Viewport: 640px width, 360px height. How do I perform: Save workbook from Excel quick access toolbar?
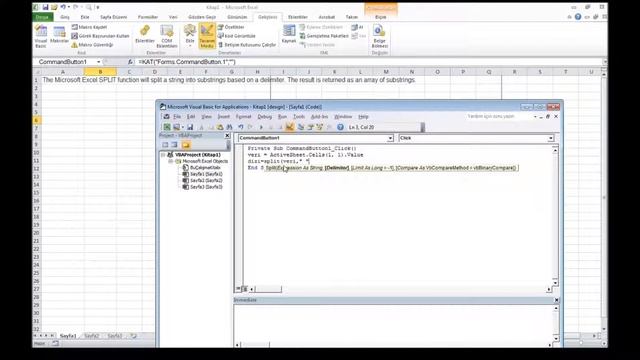click(45, 7)
